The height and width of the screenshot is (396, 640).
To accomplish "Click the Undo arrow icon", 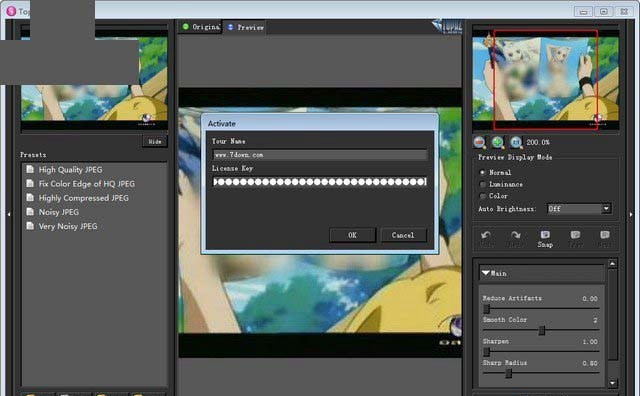I will [x=486, y=235].
